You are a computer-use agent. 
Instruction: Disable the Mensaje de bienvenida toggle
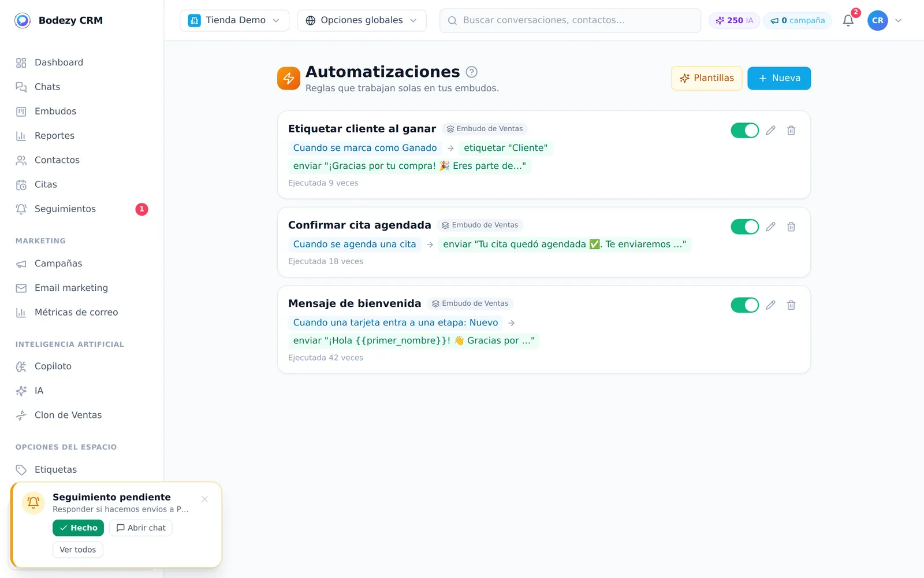click(745, 305)
